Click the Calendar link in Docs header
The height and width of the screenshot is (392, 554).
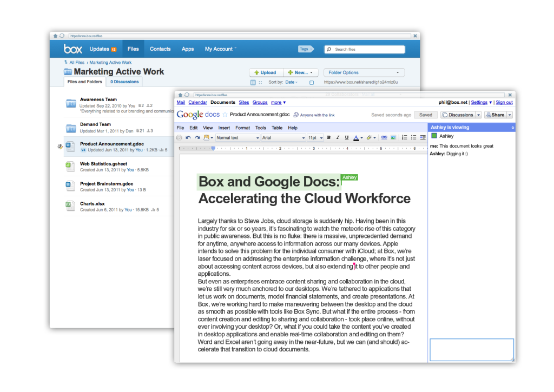coord(197,102)
